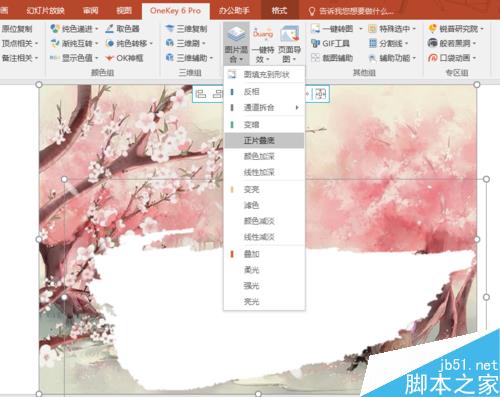This screenshot has height=397, width=500.
Task: Switch to the 格式 tab
Action: 279,11
